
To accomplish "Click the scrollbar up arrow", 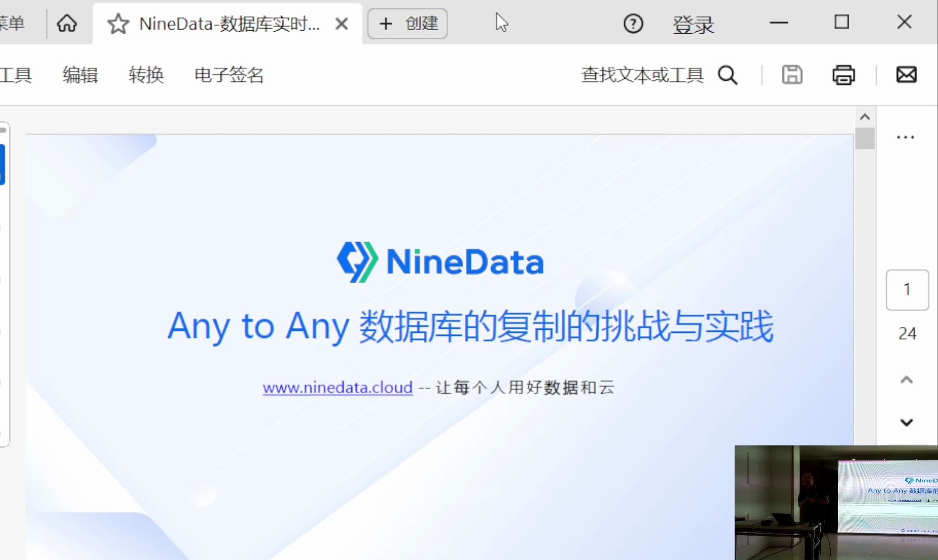I will pyautogui.click(x=865, y=117).
